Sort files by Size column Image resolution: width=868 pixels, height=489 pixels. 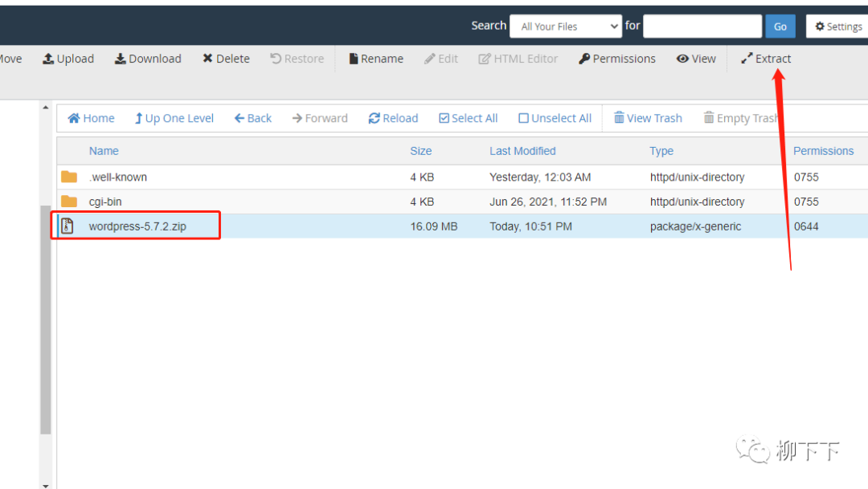click(x=420, y=151)
